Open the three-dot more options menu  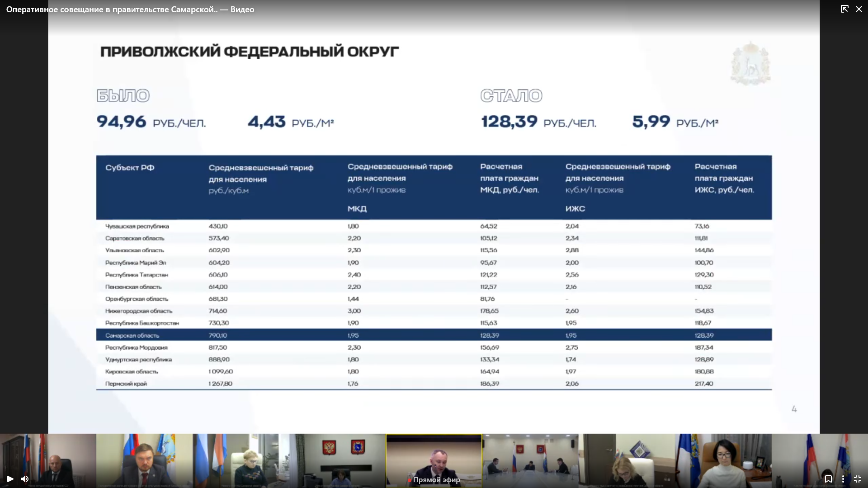(843, 479)
